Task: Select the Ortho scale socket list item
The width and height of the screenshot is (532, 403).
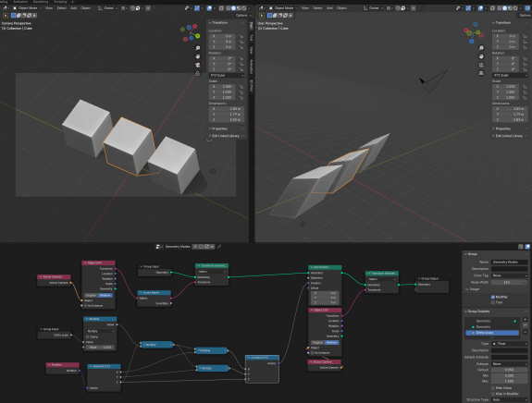Action: point(492,333)
